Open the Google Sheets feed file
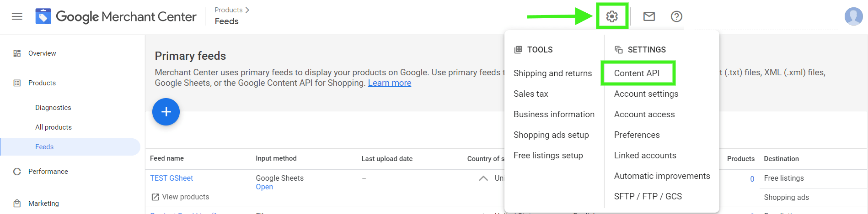 click(x=264, y=187)
